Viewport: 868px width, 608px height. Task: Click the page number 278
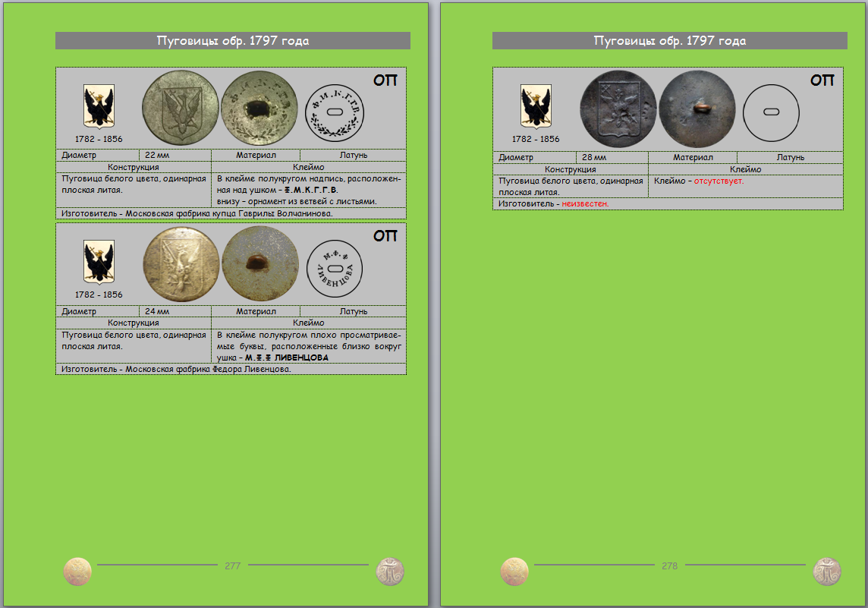(x=670, y=565)
